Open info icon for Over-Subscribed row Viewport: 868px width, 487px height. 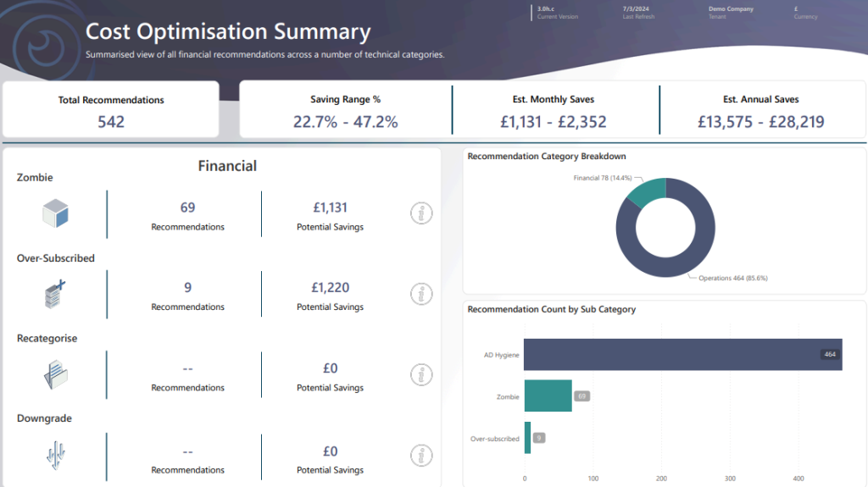(421, 294)
